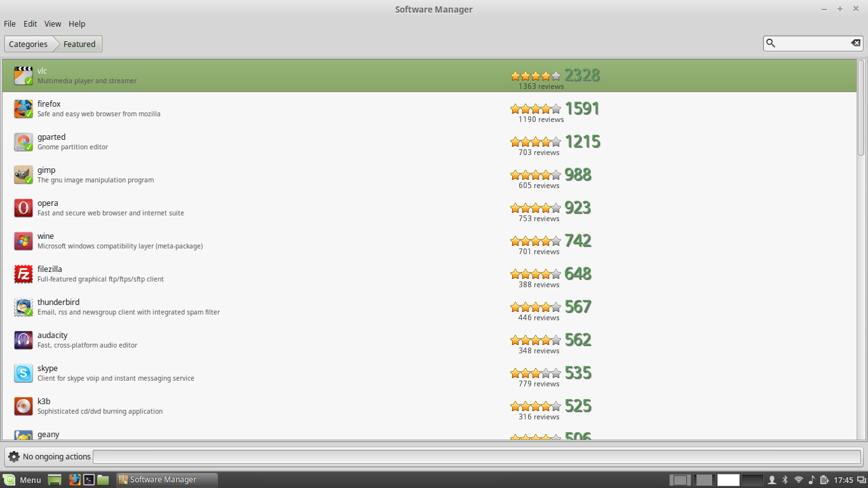The height and width of the screenshot is (488, 868).
Task: Open the Help menu
Action: pos(77,24)
